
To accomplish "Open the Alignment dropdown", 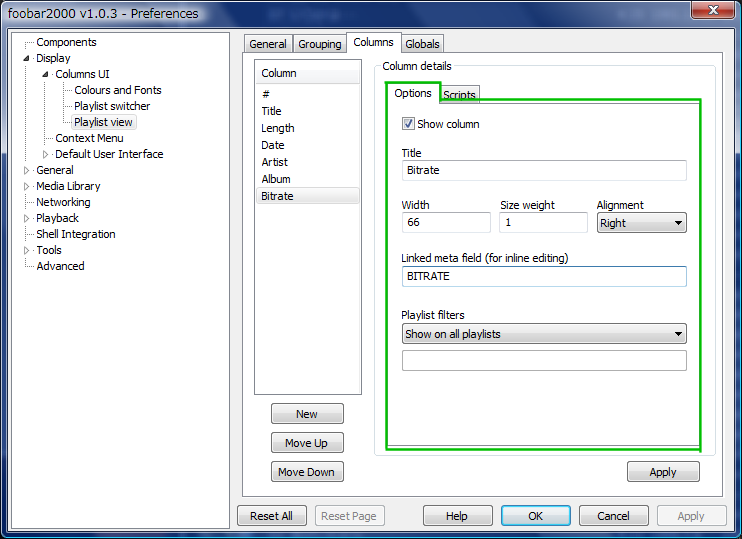I will click(x=641, y=223).
